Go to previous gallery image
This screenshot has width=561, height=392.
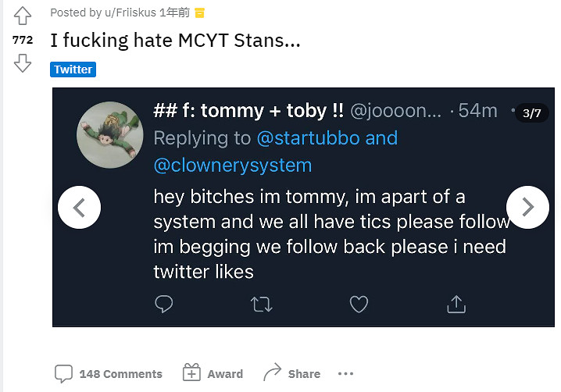tap(80, 207)
